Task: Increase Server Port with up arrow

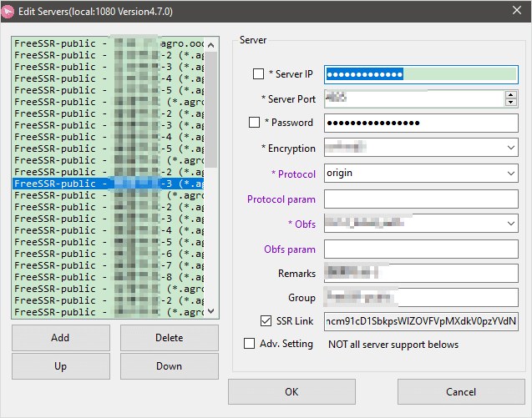Action: click(x=510, y=94)
